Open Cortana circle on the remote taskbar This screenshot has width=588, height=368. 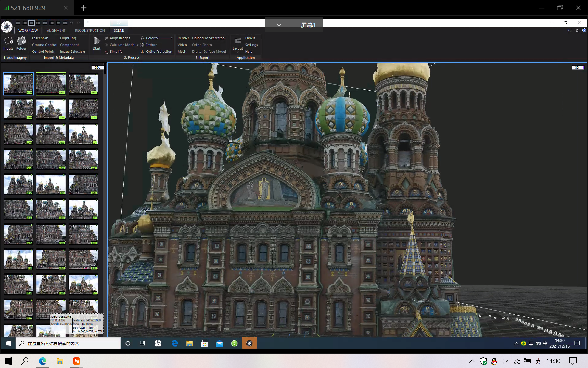tap(128, 343)
